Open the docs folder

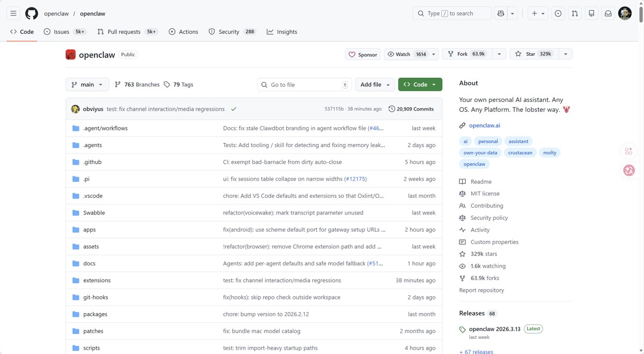89,263
